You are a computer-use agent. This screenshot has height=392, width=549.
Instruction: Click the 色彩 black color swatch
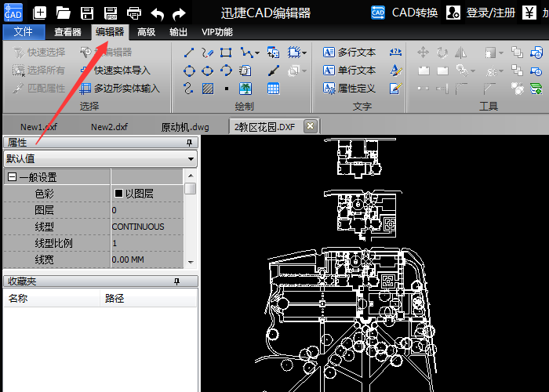click(x=118, y=193)
